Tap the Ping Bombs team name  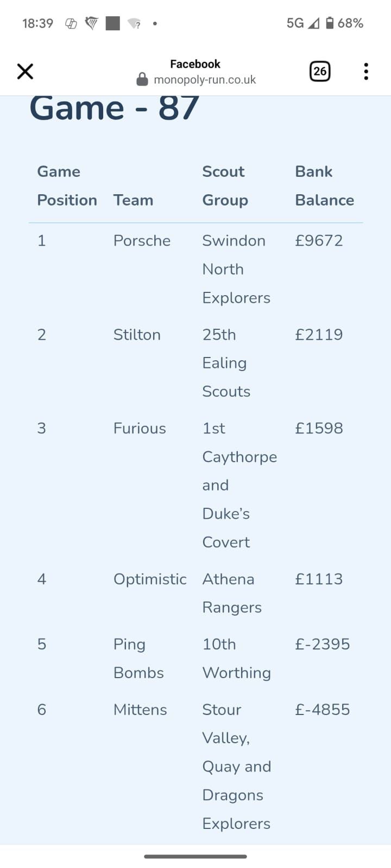point(138,658)
